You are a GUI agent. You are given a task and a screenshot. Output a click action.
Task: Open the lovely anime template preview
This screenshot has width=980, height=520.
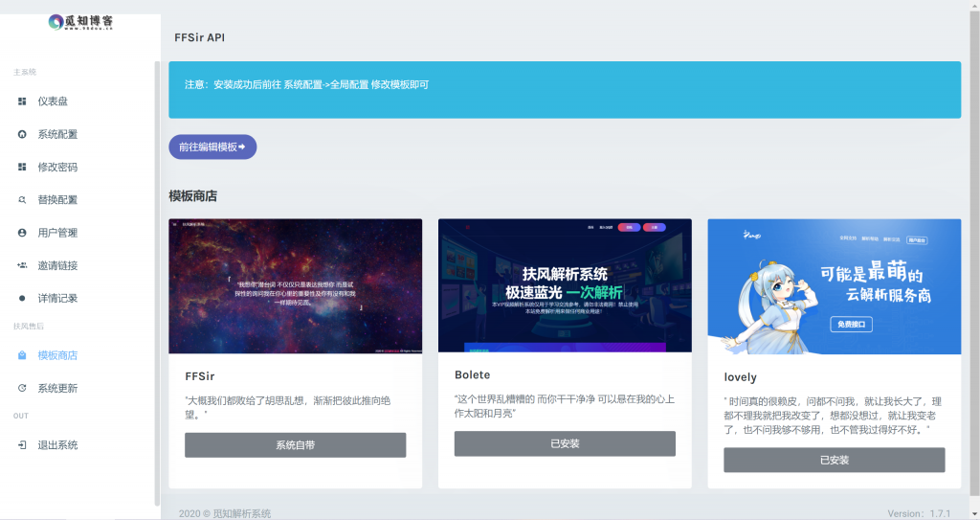[834, 286]
